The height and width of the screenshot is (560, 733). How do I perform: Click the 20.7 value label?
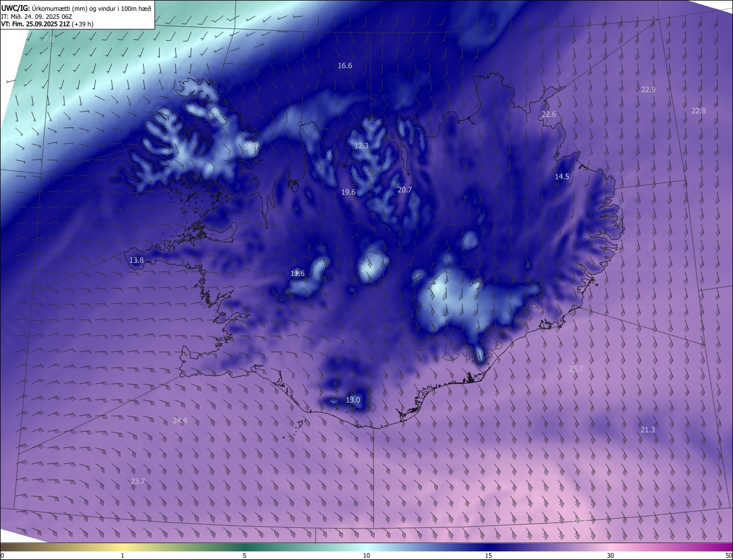404,190
